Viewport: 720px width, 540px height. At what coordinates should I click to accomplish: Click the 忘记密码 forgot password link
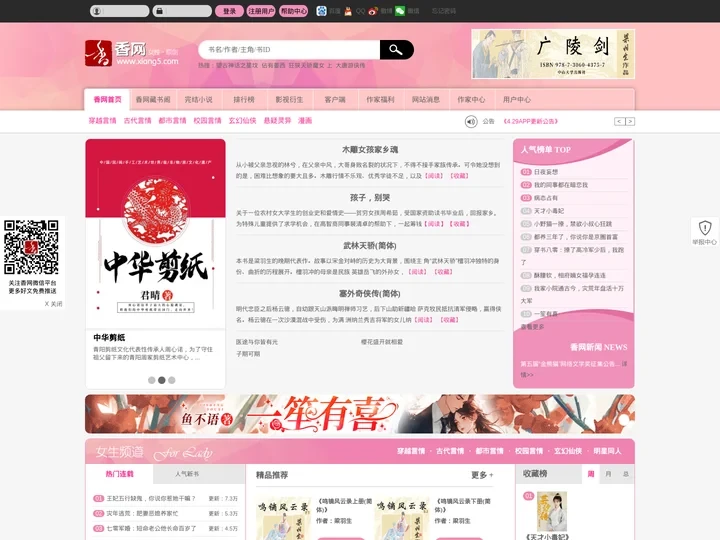coord(444,11)
